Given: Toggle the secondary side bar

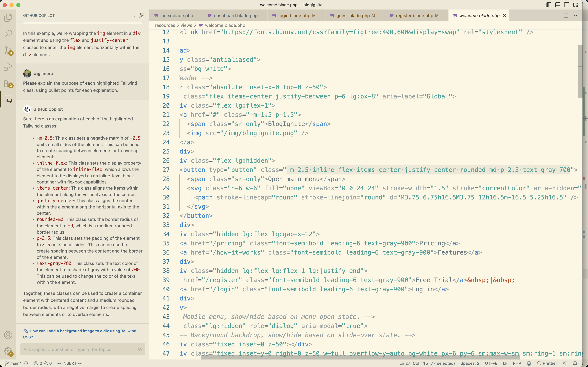Looking at the screenshot, I should tap(567, 5).
